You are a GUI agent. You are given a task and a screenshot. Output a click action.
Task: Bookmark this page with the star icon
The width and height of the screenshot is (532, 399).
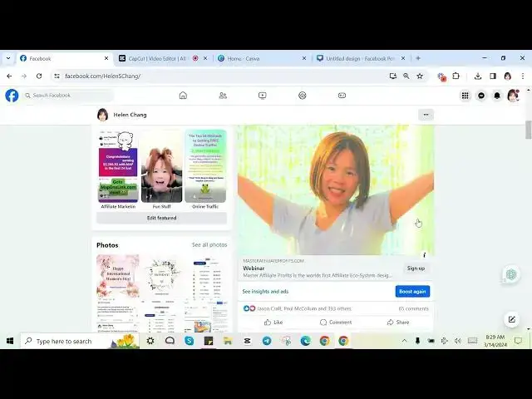click(x=420, y=76)
